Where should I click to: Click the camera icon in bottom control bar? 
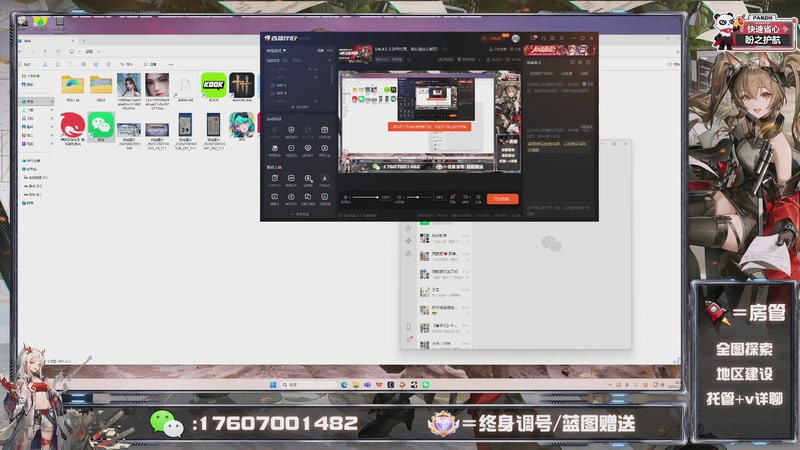465,197
